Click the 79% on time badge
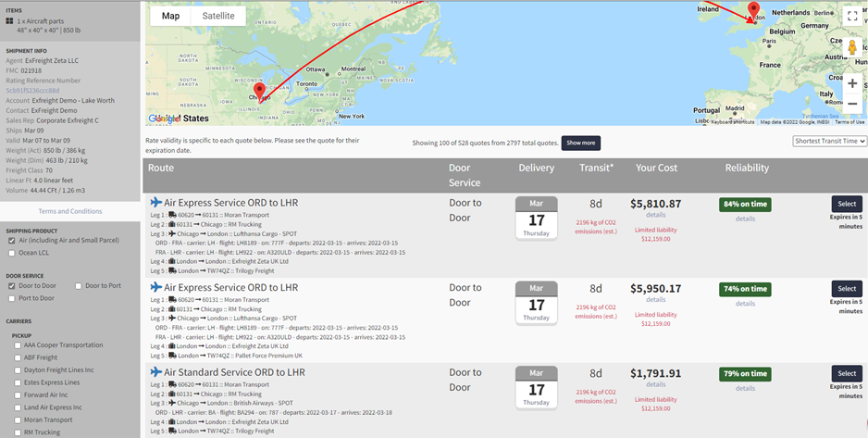868x438 pixels. click(x=745, y=374)
